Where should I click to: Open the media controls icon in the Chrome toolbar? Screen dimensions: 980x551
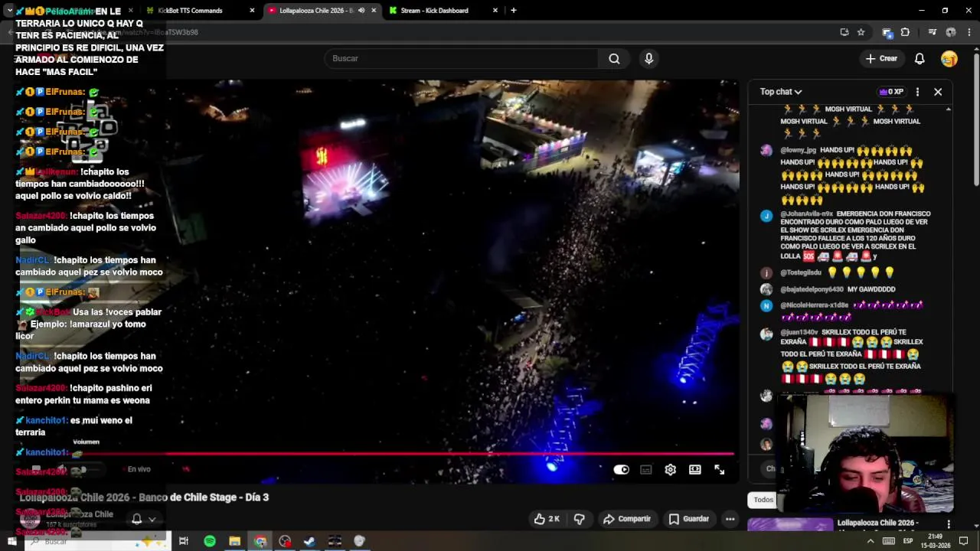pos(932,32)
